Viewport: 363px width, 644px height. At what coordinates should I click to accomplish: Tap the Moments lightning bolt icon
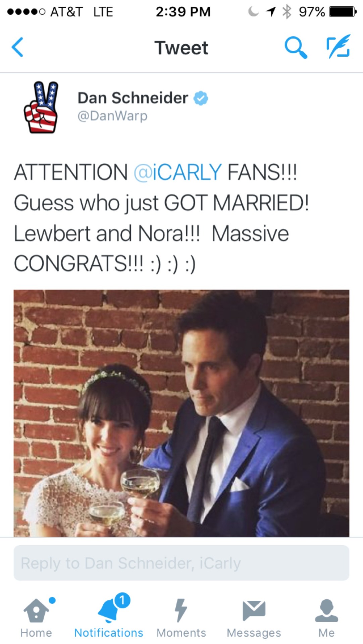coord(181,610)
